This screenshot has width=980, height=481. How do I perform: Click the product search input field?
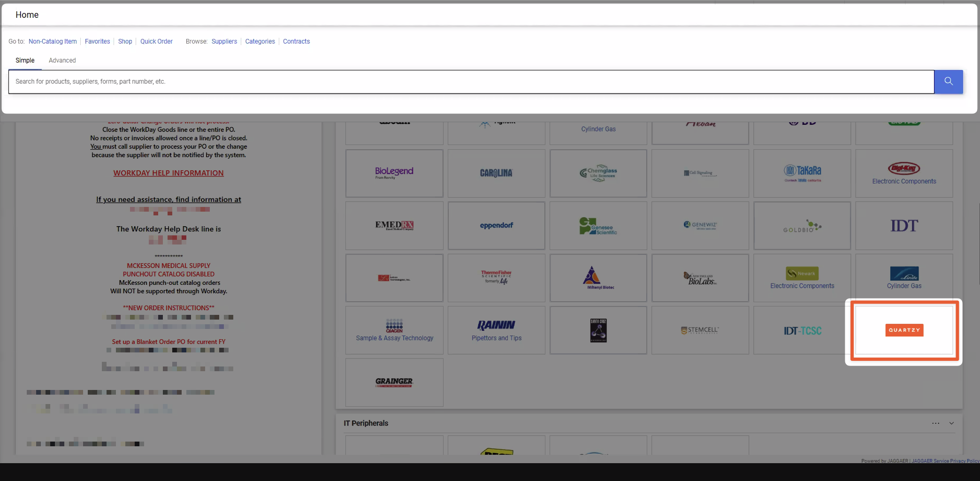point(471,82)
